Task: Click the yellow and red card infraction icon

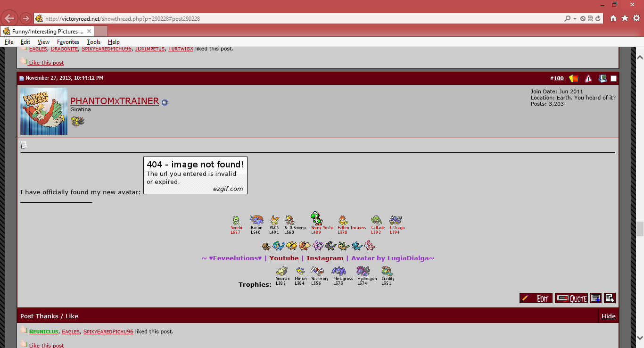Action: pos(573,78)
